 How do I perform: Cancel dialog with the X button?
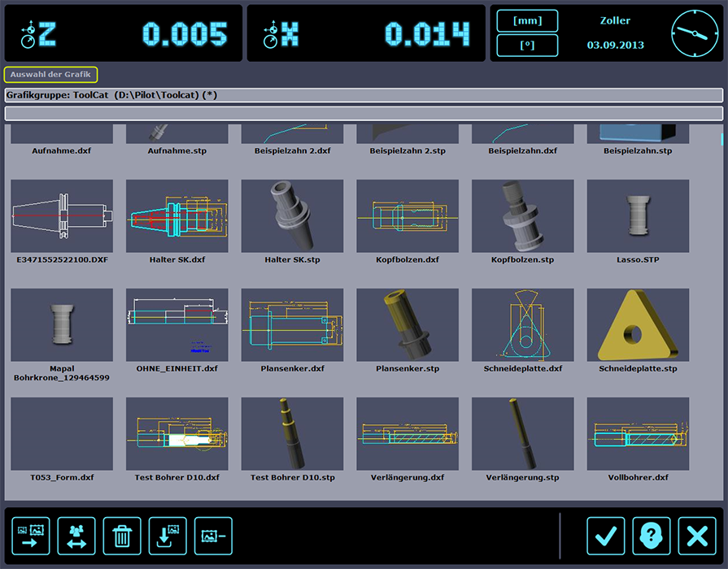point(697,536)
